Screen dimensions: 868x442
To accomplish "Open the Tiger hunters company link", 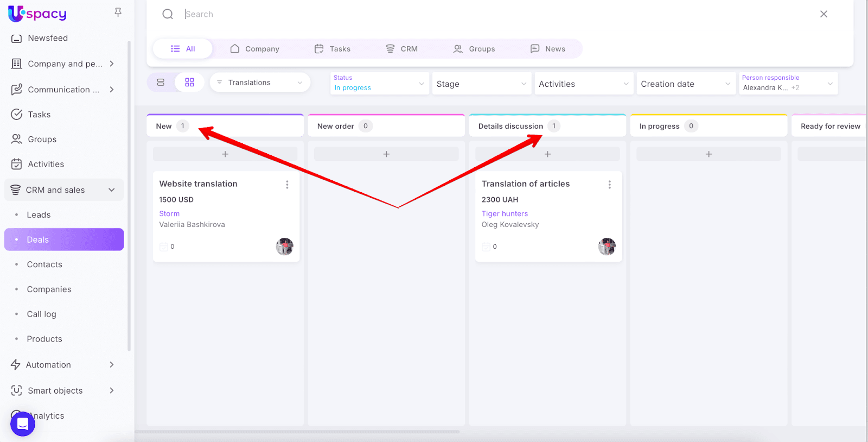I will [x=505, y=214].
